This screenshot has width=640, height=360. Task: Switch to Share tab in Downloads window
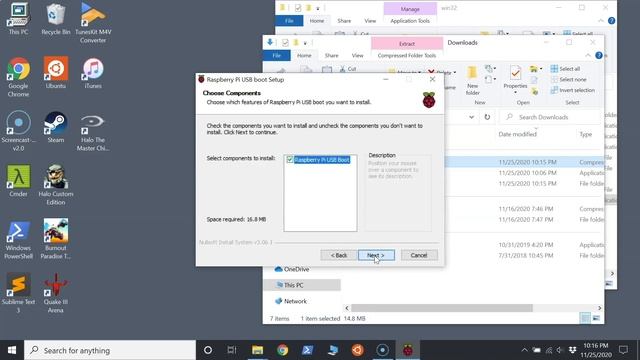(331, 56)
